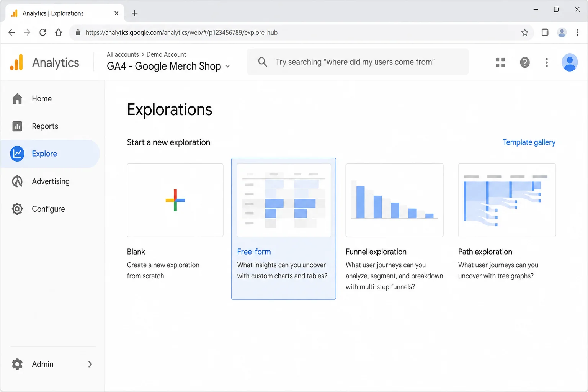Open the Free-form table thumbnail
The image size is (588, 392).
[284, 200]
